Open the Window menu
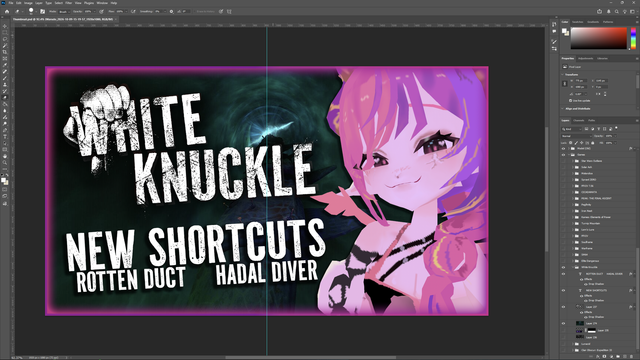Image resolution: width=640 pixels, height=360 pixels. 102,3
